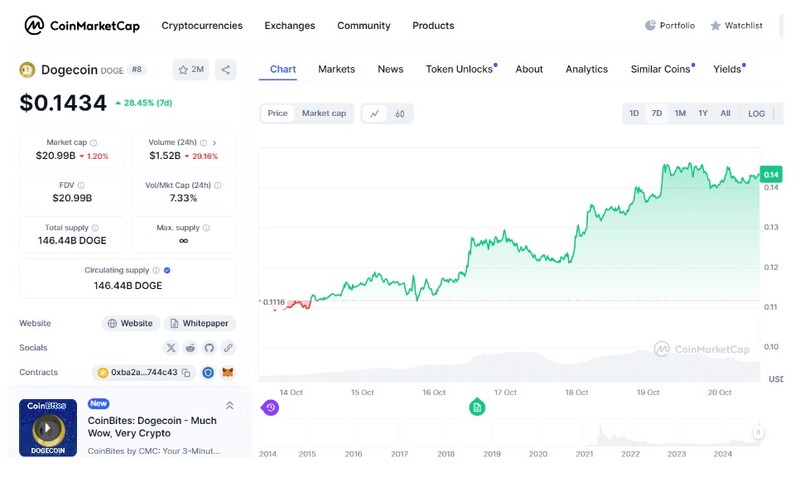Show Market cap info tooltip icon
Image resolution: width=800 pixels, height=477 pixels.
coord(93,143)
